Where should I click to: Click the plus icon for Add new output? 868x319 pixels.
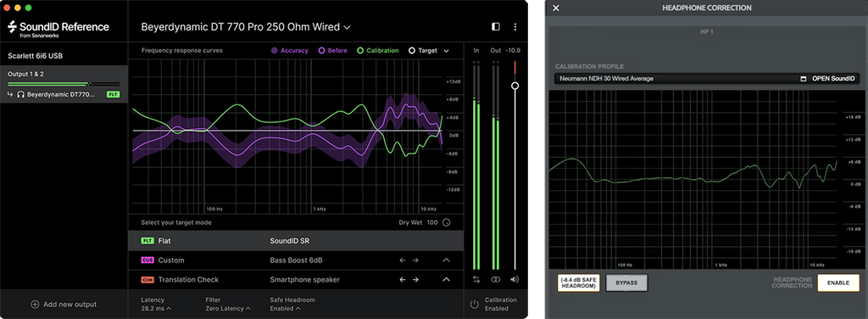click(x=35, y=304)
